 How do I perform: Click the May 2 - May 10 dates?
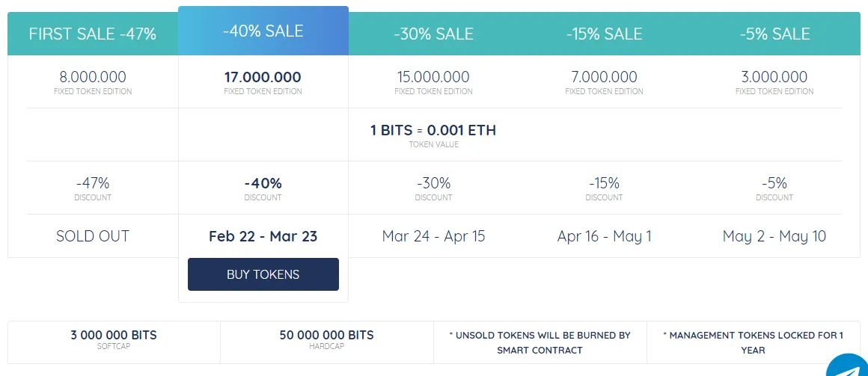[774, 237]
